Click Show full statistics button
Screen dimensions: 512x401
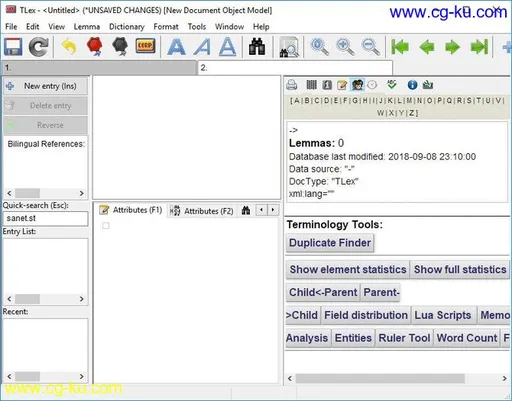click(460, 269)
